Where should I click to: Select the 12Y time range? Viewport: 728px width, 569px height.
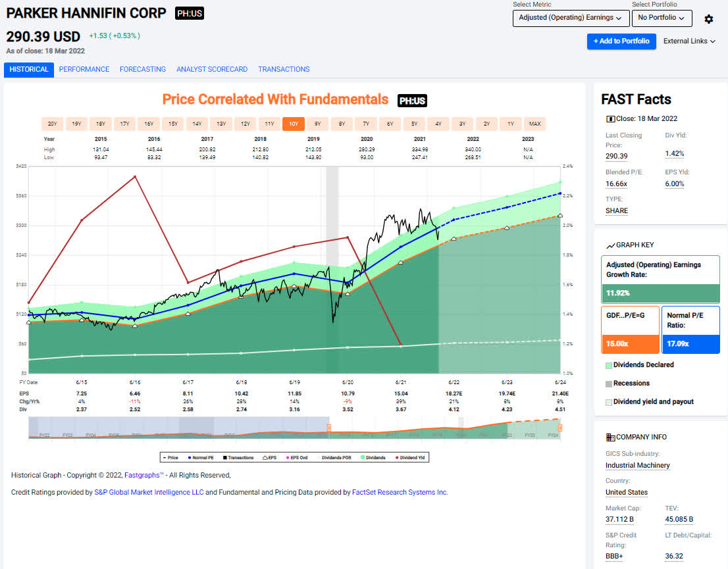point(245,124)
